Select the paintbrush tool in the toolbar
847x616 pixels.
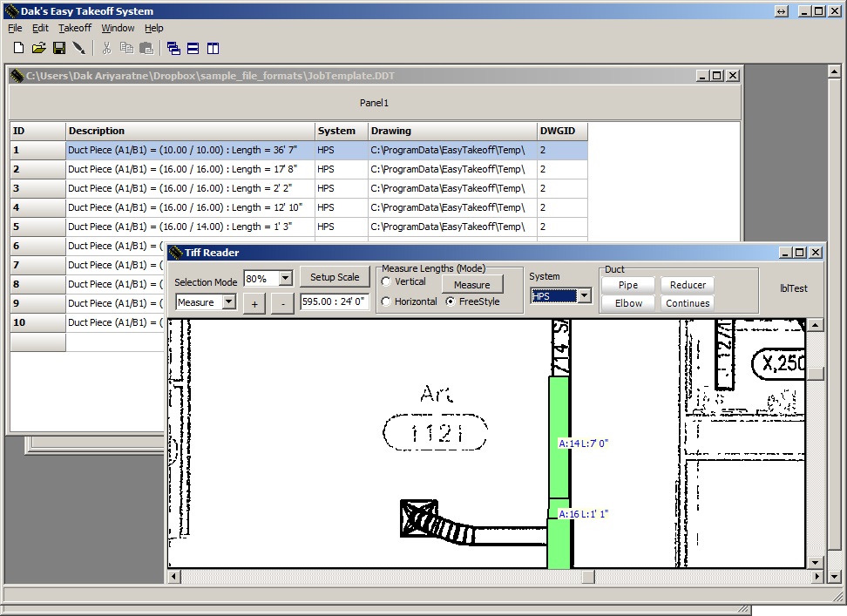pyautogui.click(x=79, y=48)
